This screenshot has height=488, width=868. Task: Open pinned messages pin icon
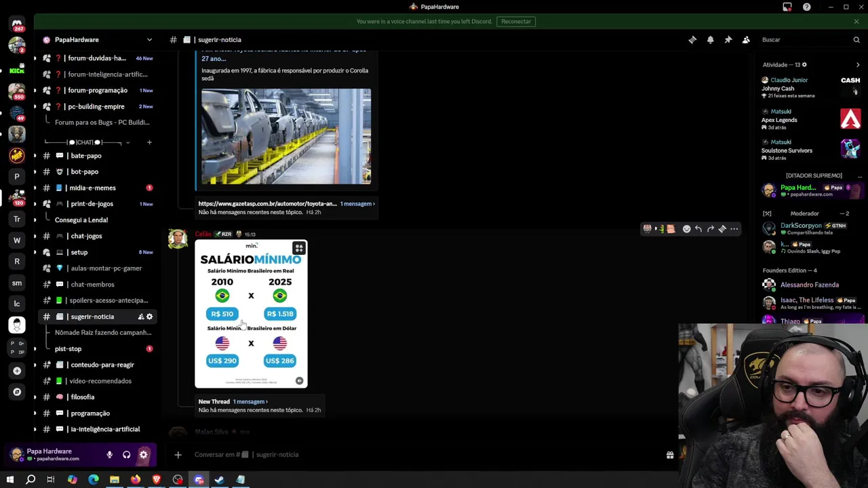pos(728,40)
